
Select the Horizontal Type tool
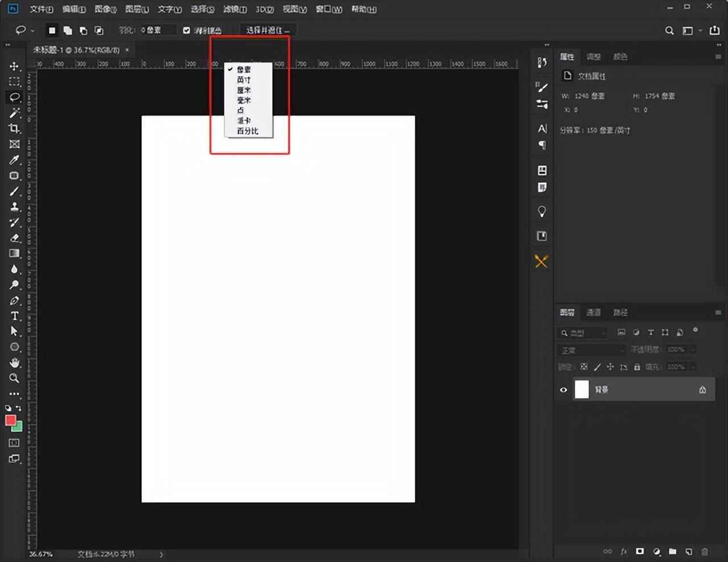coord(14,316)
